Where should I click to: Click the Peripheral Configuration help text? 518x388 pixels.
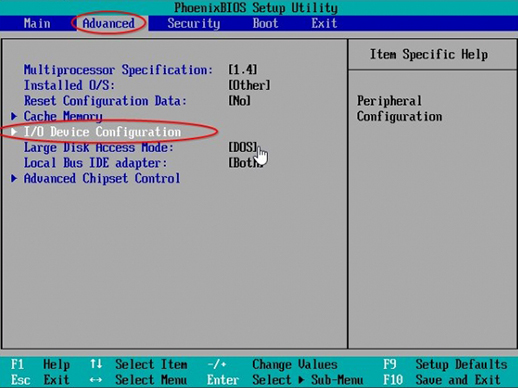tap(399, 109)
